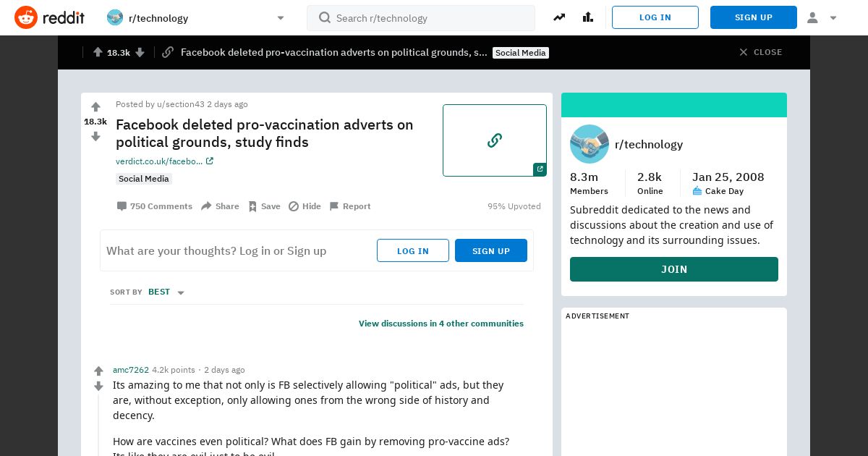Open the 750 Comments section
Screen dimensions: 868x456
155,206
